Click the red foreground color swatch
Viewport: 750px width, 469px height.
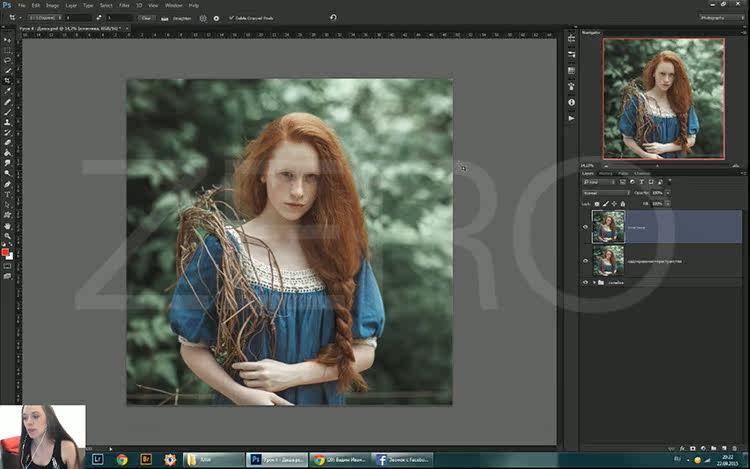(x=6, y=252)
